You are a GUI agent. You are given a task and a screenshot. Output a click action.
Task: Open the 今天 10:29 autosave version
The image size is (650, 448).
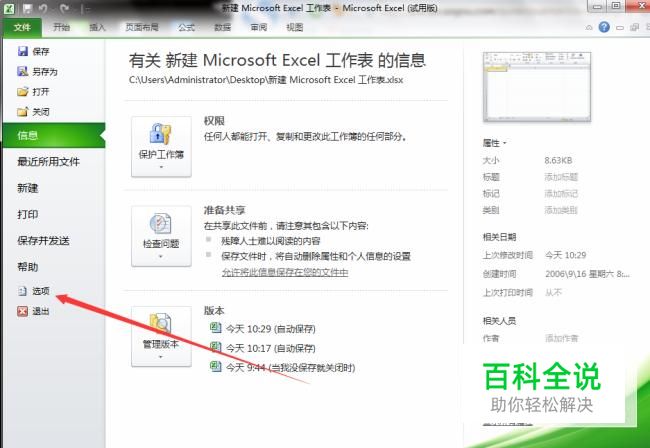[x=263, y=329]
